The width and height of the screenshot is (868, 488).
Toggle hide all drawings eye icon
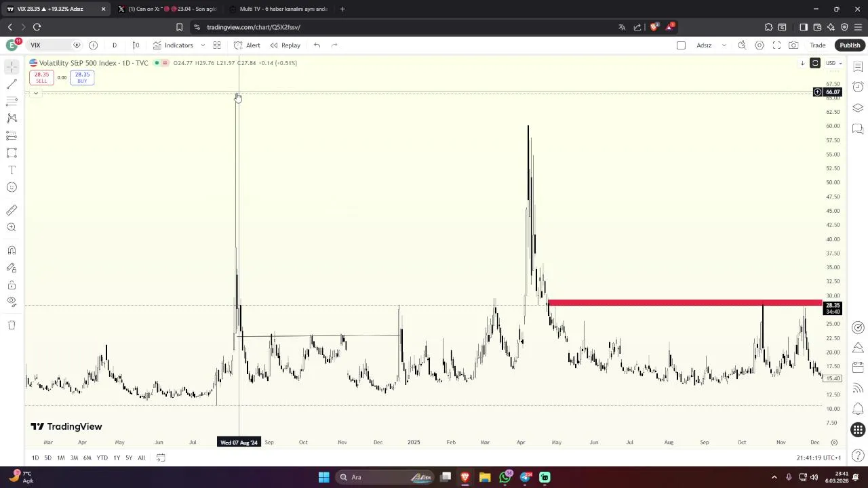(12, 302)
